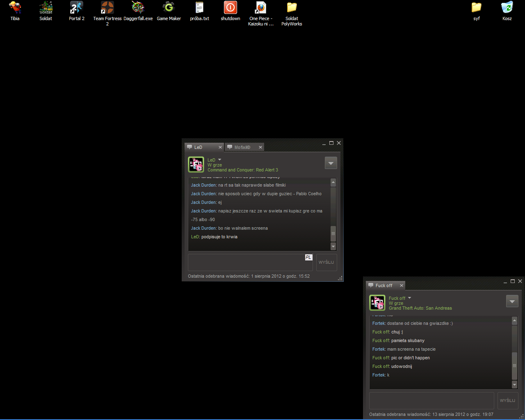The width and height of the screenshot is (525, 420).
Task: Open the Game Maker shortcut
Action: (169, 8)
